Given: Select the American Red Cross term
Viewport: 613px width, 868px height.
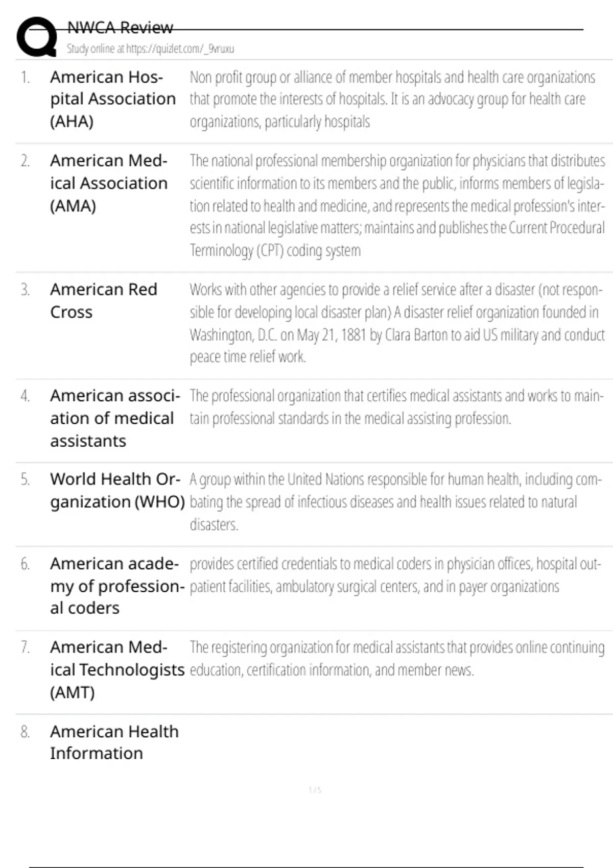Looking at the screenshot, I should tap(103, 300).
